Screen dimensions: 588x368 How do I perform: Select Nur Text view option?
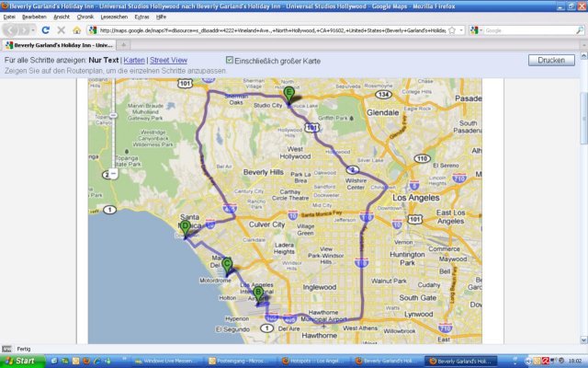pos(104,60)
